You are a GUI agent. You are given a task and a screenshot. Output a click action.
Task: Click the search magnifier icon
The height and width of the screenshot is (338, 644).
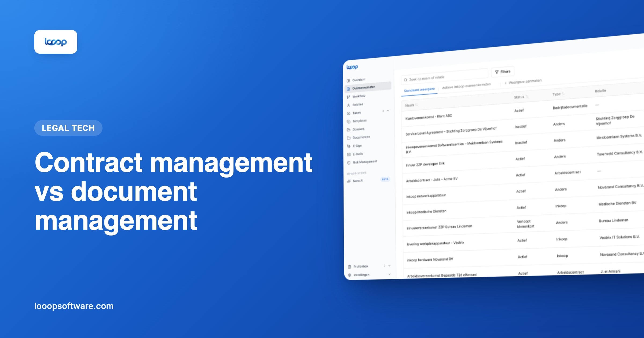click(x=405, y=80)
